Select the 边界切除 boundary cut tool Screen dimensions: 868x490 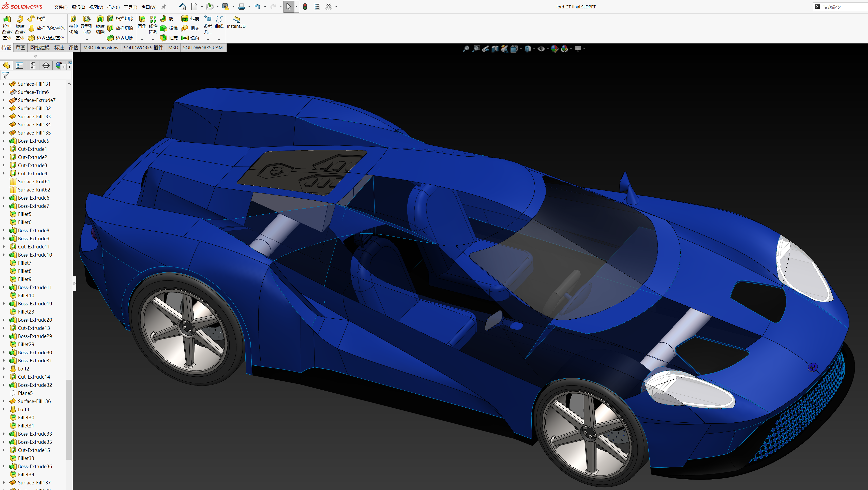[x=120, y=38]
